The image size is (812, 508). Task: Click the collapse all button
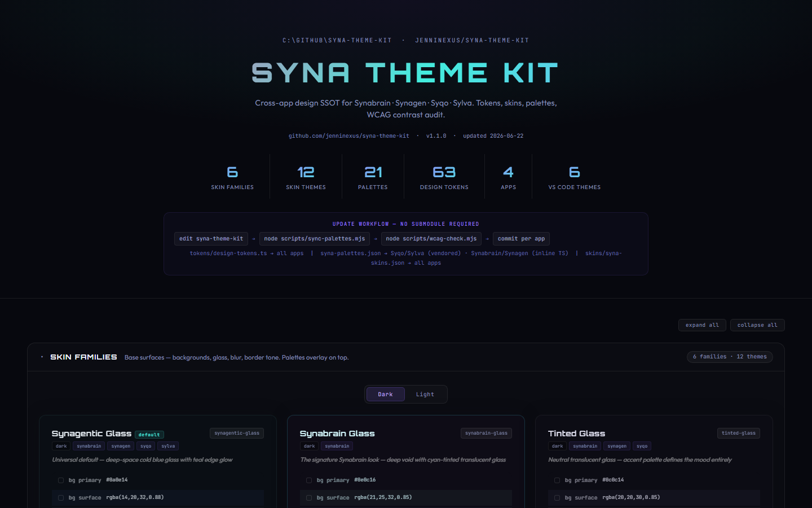[x=757, y=325]
